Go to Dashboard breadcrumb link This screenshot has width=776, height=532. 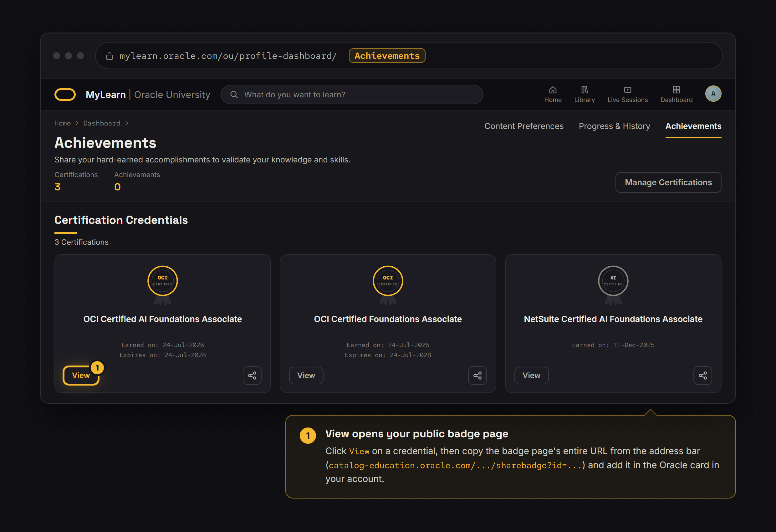click(x=102, y=123)
